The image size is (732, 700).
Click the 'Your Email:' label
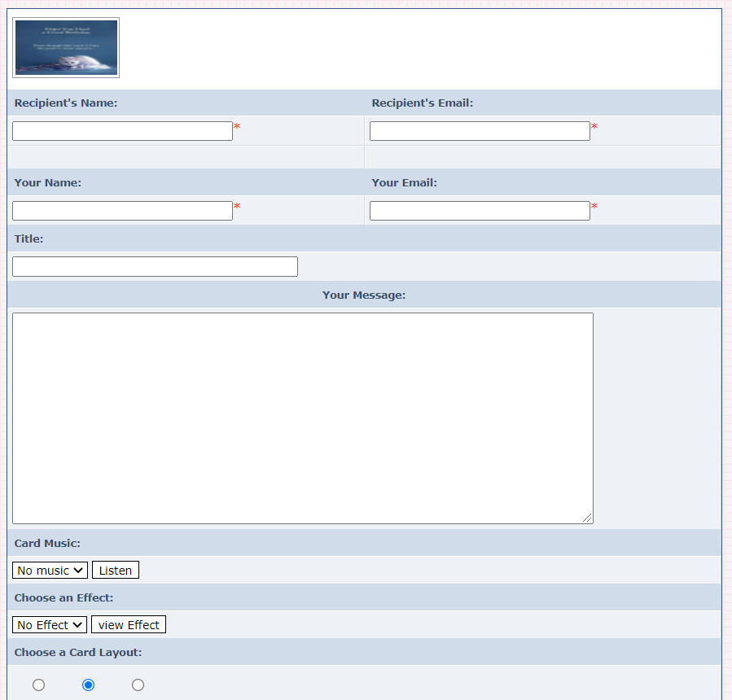(x=405, y=183)
